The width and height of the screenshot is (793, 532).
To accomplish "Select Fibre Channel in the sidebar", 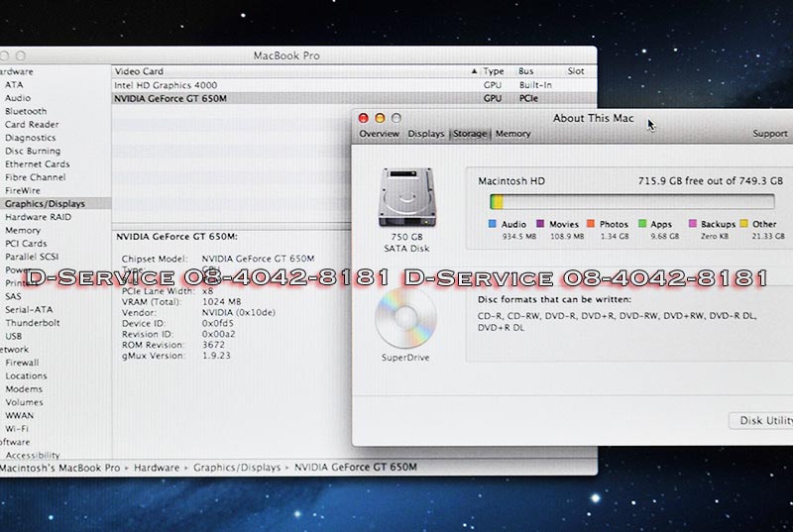I will point(36,177).
